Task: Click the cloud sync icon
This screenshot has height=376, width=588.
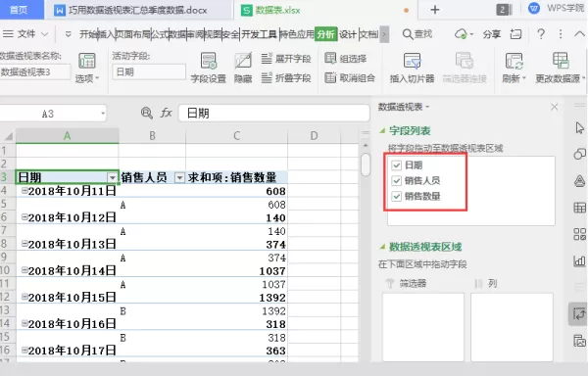Action: tap(462, 34)
